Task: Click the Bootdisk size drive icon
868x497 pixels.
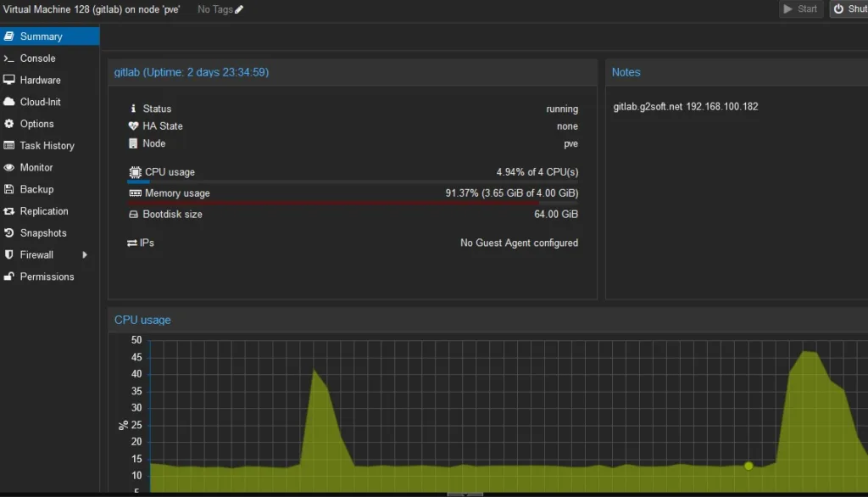Action: 133,214
